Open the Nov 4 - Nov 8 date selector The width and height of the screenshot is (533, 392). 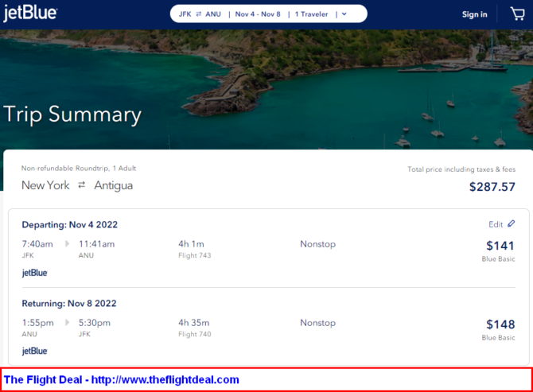(x=258, y=14)
